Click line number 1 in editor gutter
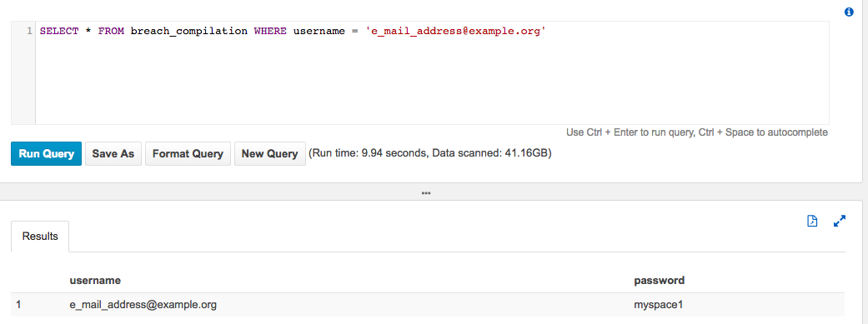The image size is (868, 324). pyautogui.click(x=29, y=31)
